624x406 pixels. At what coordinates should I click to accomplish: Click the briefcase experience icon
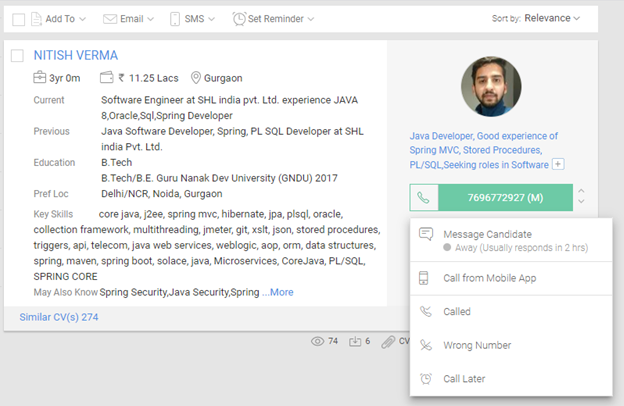[40, 78]
